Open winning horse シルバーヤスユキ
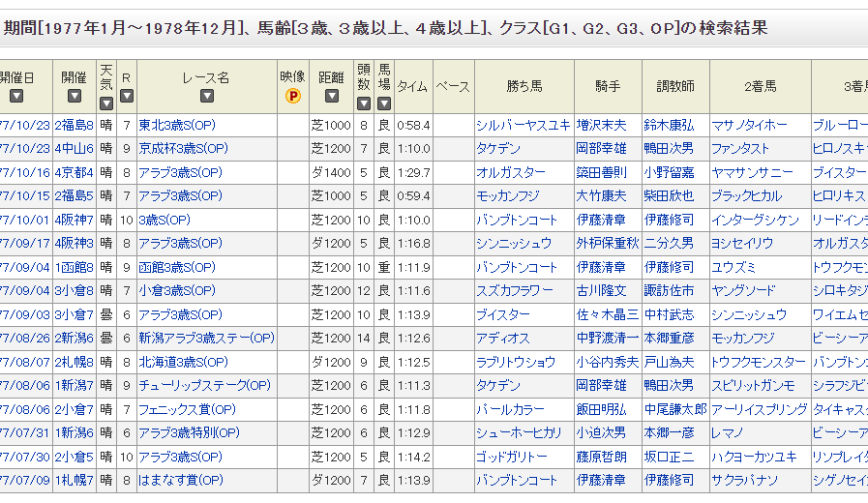Screen dimensions: 868x503 click(x=524, y=126)
